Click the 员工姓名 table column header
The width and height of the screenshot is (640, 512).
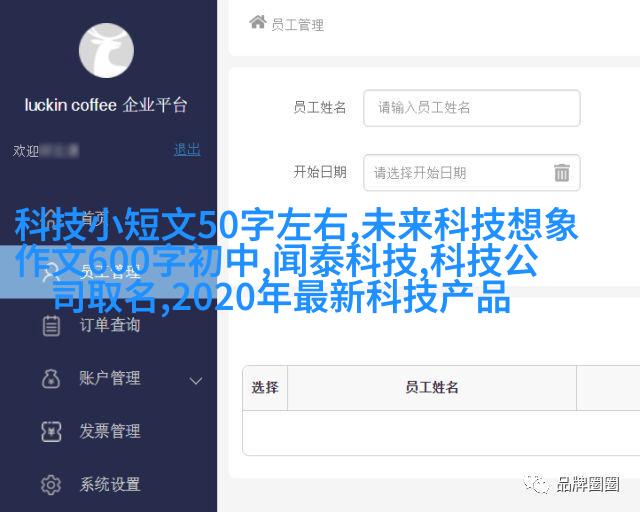point(432,387)
